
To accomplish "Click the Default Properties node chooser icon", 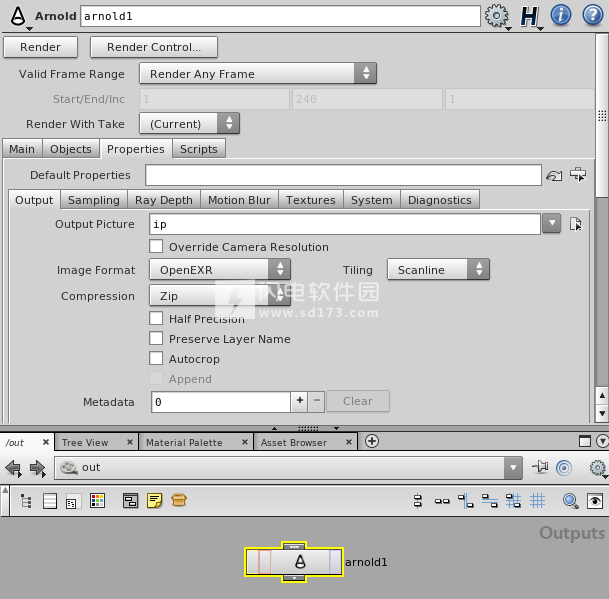I will tap(578, 175).
